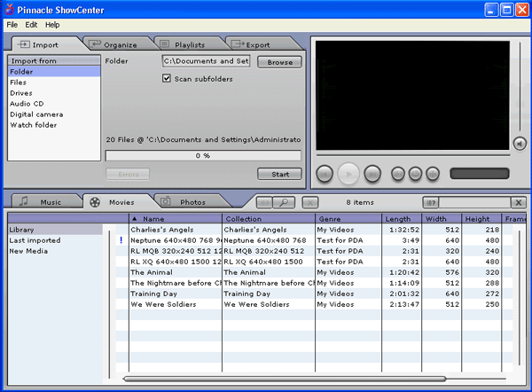The image size is (532, 392).
Task: Open the Edit menu
Action: coord(31,25)
